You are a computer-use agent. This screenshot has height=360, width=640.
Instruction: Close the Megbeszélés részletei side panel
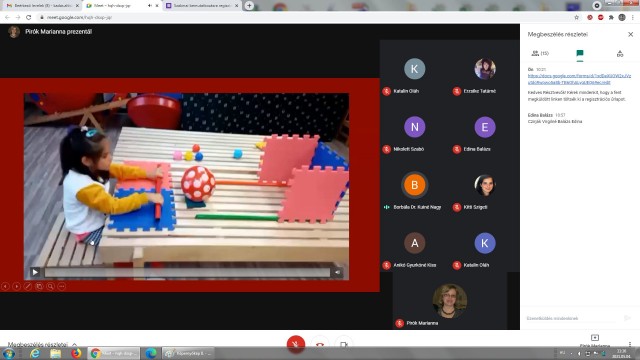pyautogui.click(x=630, y=34)
